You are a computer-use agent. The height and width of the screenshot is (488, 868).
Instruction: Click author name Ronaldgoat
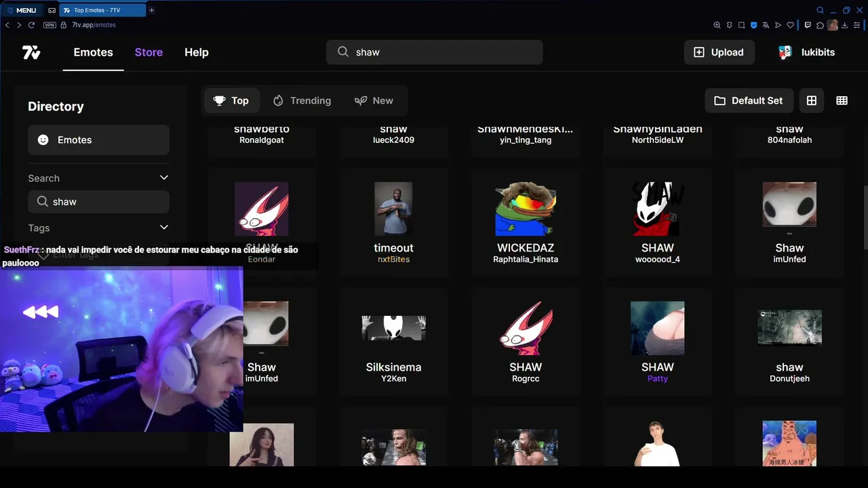pos(262,140)
